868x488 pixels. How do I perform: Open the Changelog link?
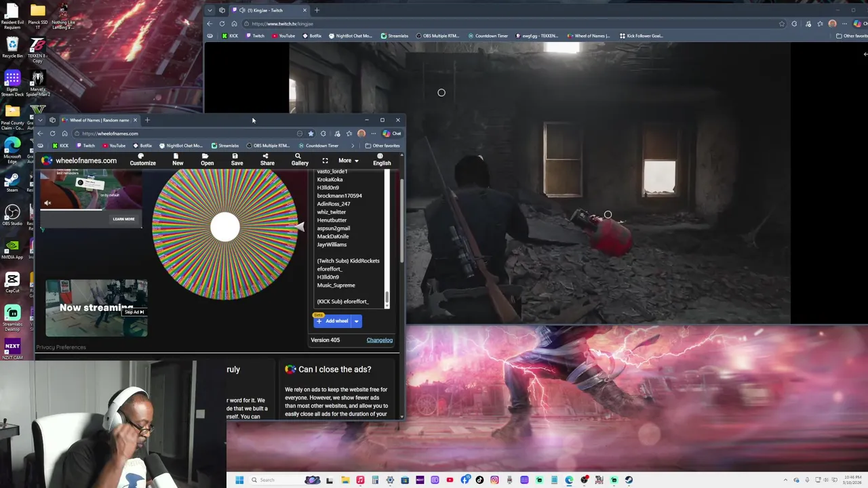coord(380,340)
